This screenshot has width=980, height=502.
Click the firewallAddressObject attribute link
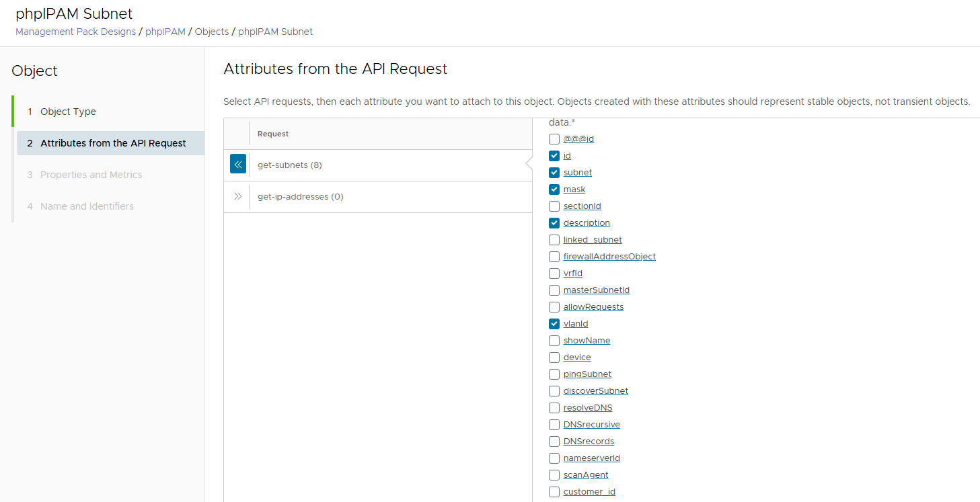point(609,257)
